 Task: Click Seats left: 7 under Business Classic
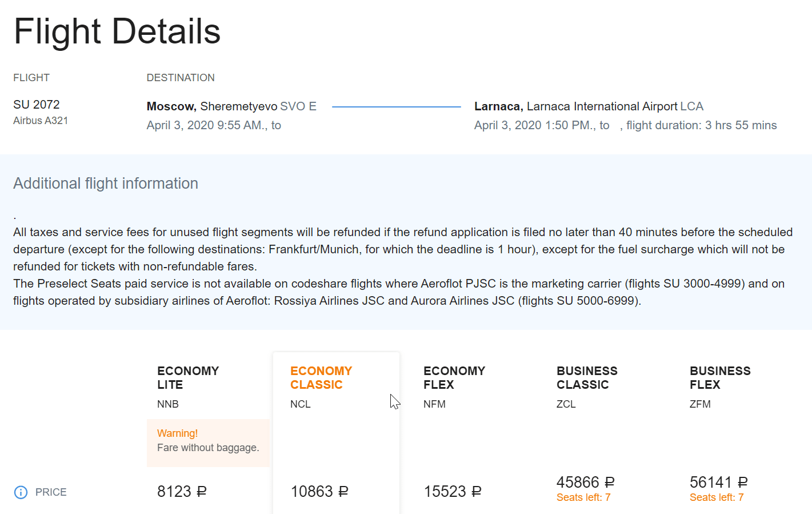click(583, 497)
